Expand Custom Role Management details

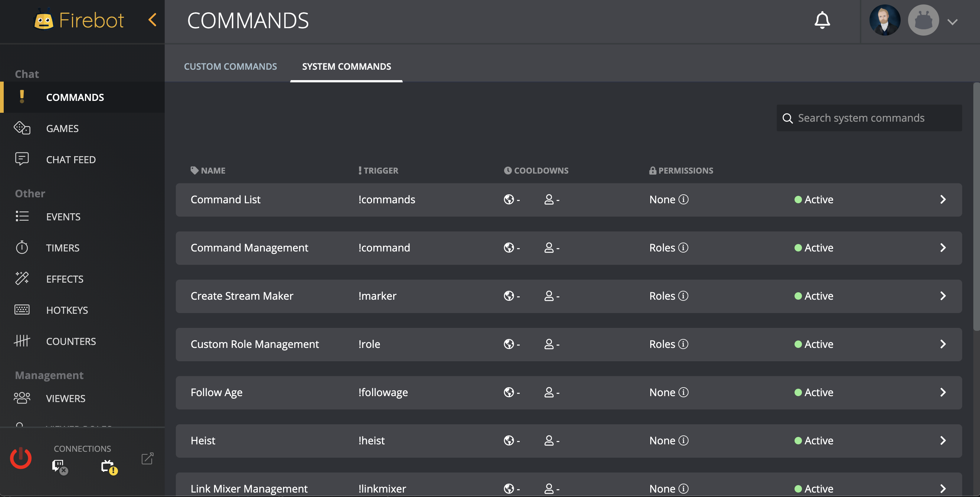(x=944, y=344)
